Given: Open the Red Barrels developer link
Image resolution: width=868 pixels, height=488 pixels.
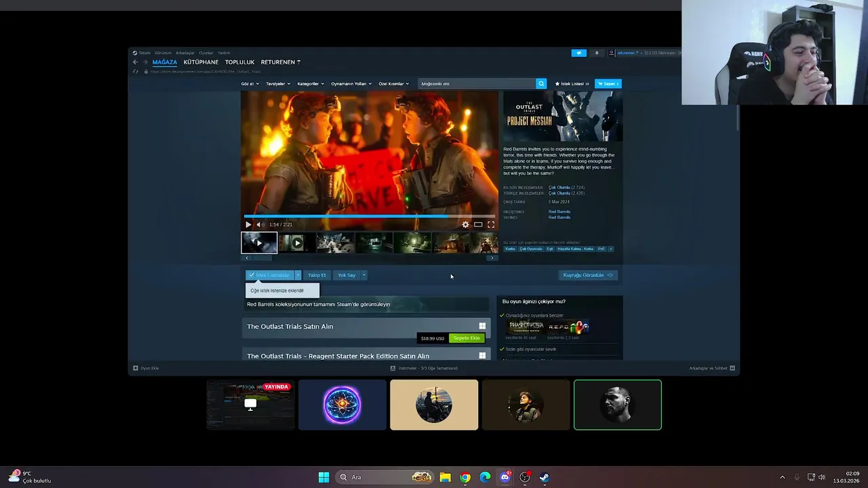Looking at the screenshot, I should pyautogui.click(x=559, y=211).
